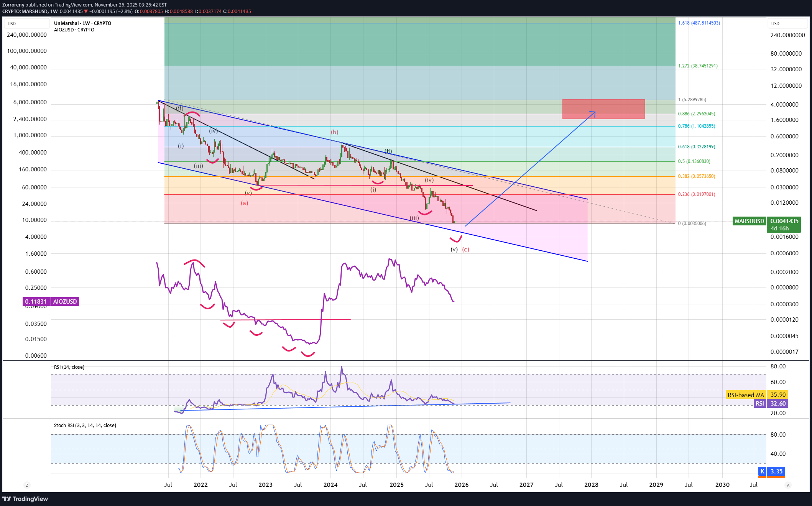Viewport: 812px width, 506px height.
Task: Select the AIOZUSD CRYPTO legend item
Action: 74,30
